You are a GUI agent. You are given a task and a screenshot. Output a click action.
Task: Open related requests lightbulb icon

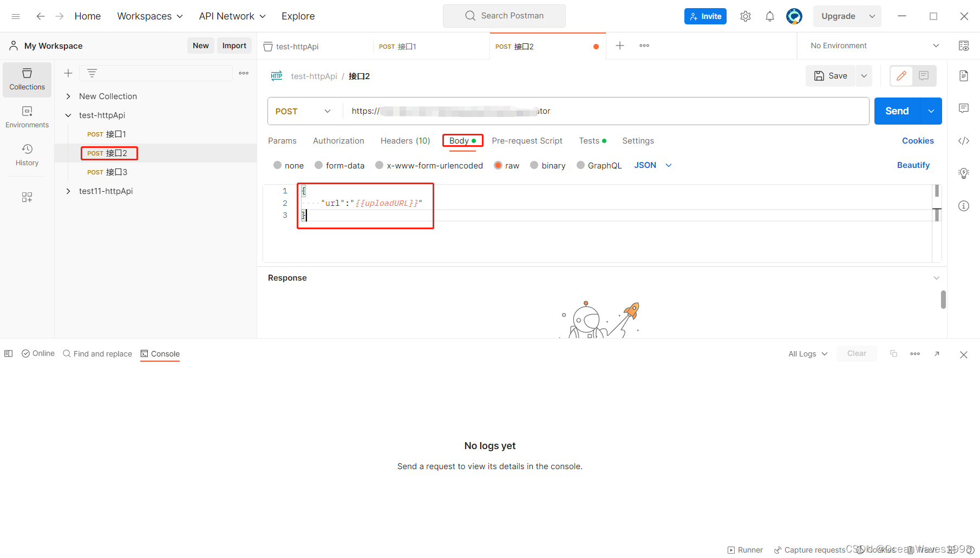[964, 173]
